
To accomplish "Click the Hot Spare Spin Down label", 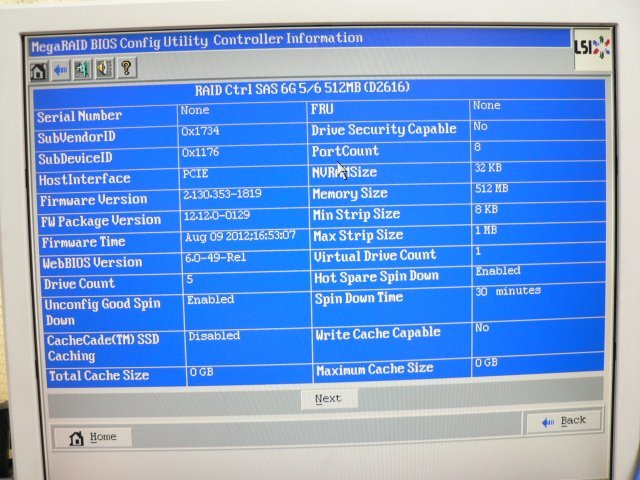I will (x=376, y=277).
